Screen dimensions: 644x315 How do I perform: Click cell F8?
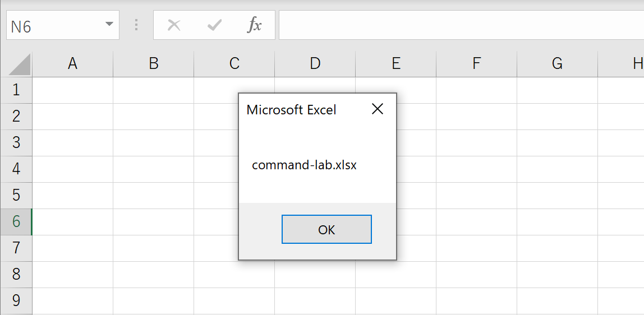476,275
